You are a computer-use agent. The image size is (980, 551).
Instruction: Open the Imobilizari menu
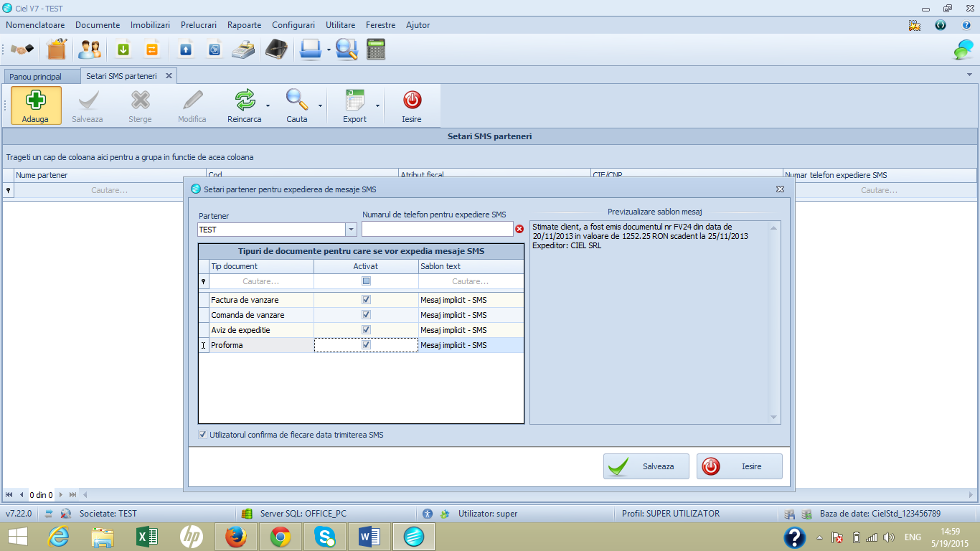coord(151,25)
